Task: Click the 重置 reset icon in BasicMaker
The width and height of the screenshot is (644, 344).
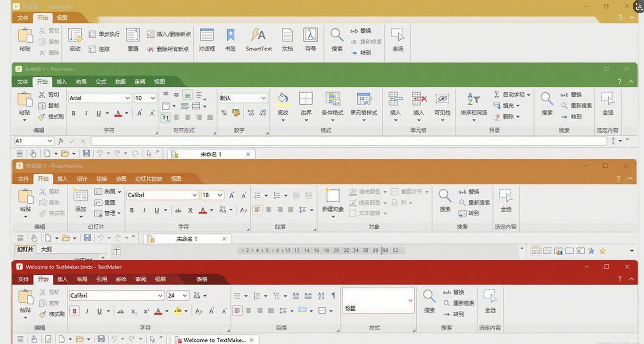Action: pyautogui.click(x=133, y=35)
